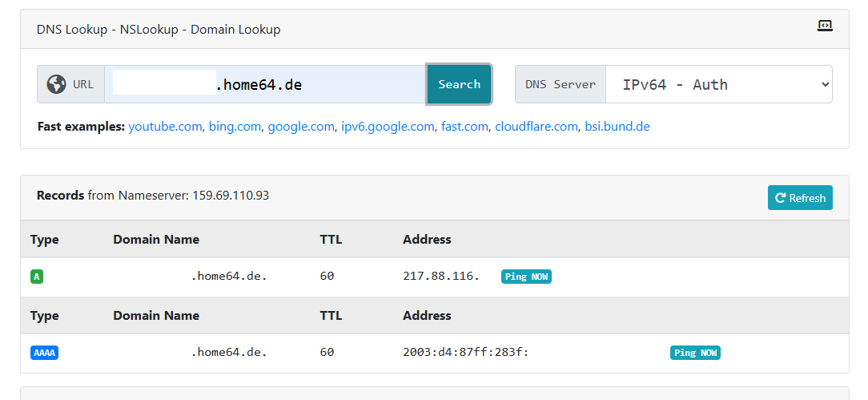Open the fast.com example link
The width and height of the screenshot is (868, 400).
(x=464, y=127)
